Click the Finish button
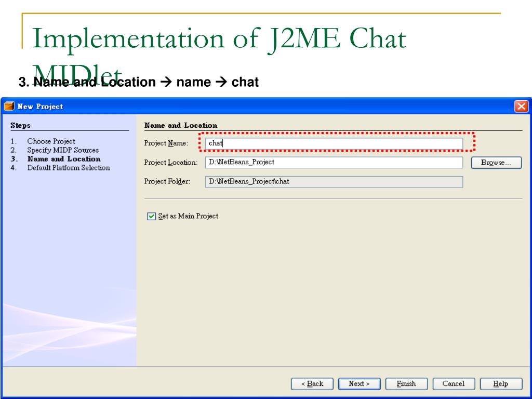Screen dimensions: 532x399 pyautogui.click(x=406, y=384)
